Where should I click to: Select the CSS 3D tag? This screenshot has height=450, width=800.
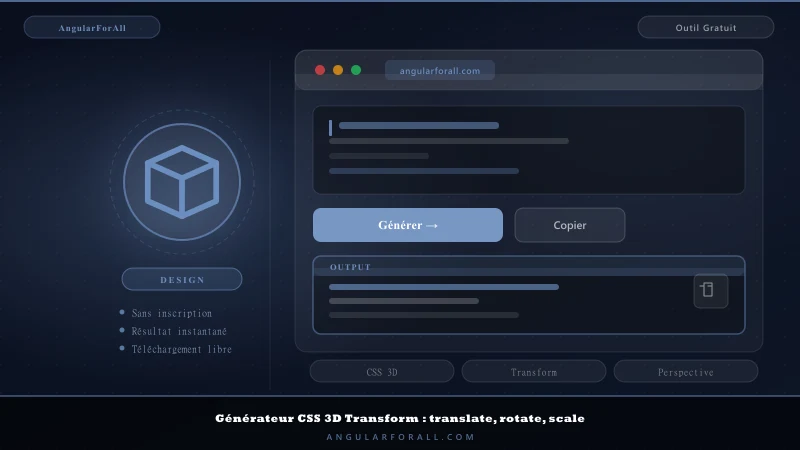coord(382,371)
